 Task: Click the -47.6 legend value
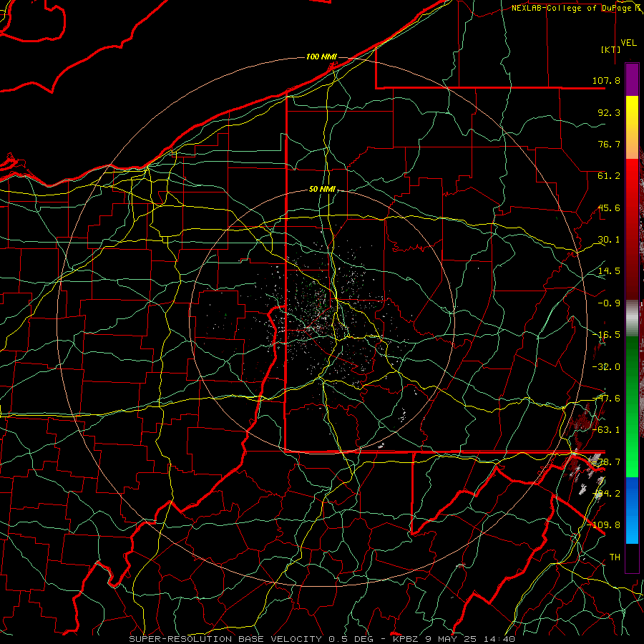606,399
